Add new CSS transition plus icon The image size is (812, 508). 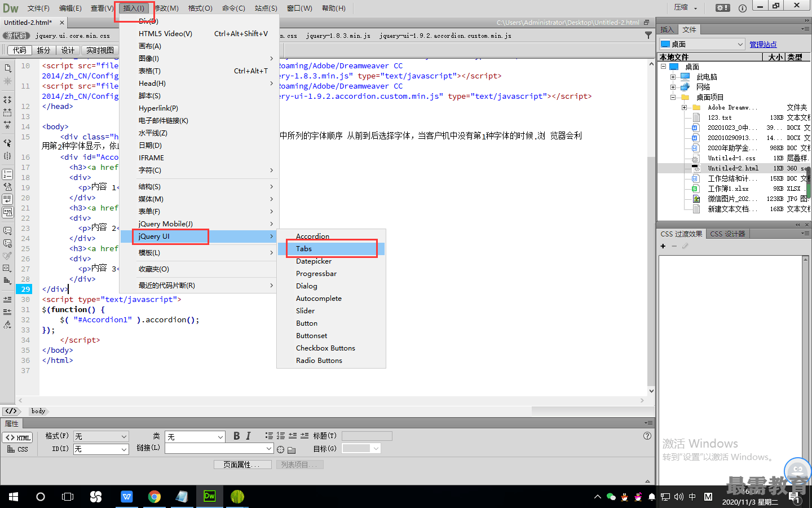(663, 246)
